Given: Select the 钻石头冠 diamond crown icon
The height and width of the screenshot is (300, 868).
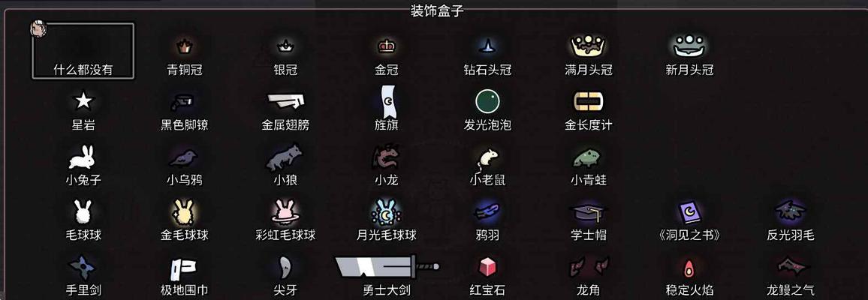Looking at the screenshot, I should tap(487, 46).
